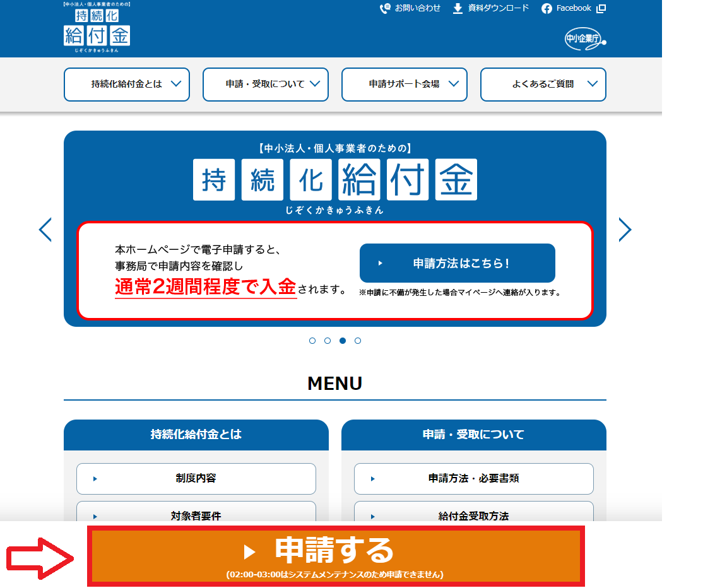This screenshot has height=588, width=727.
Task: Click the external-link icon next to Facebook
Action: [601, 8]
